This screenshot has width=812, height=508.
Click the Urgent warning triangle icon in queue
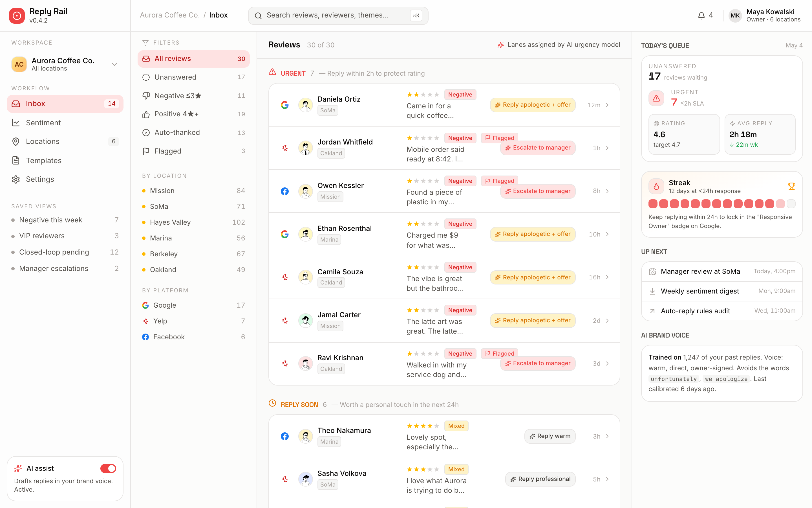[656, 98]
